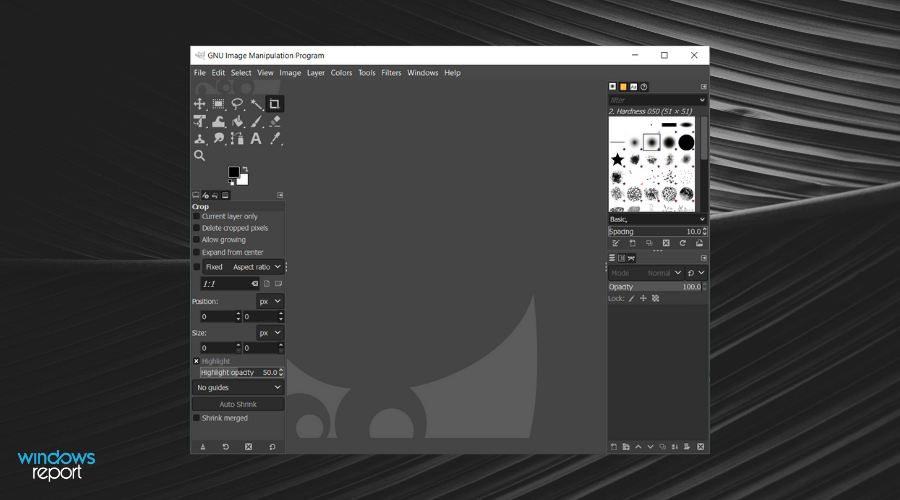The height and width of the screenshot is (500, 900).
Task: Open brush as image icon
Action: point(699,243)
